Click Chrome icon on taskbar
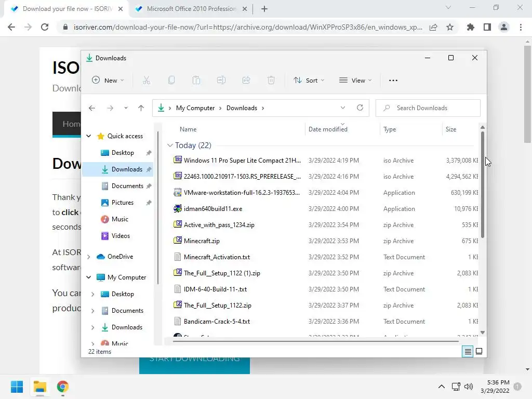Screen dimensions: 532x399 63,387
